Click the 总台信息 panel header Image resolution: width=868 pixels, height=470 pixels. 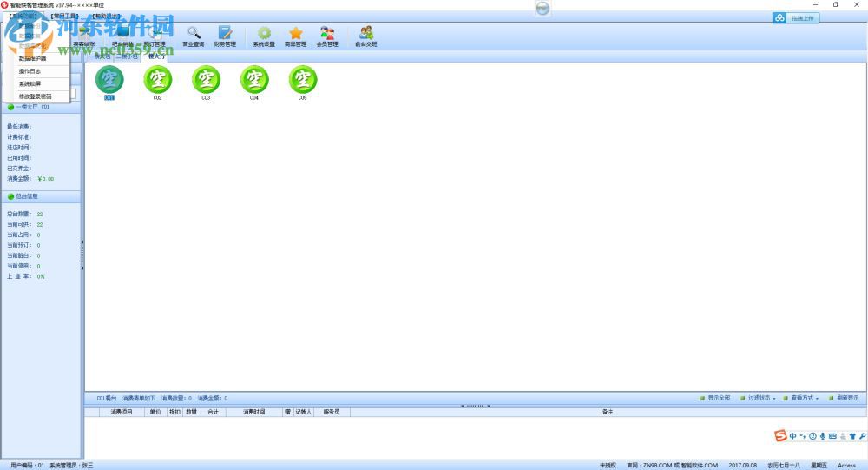click(x=42, y=196)
